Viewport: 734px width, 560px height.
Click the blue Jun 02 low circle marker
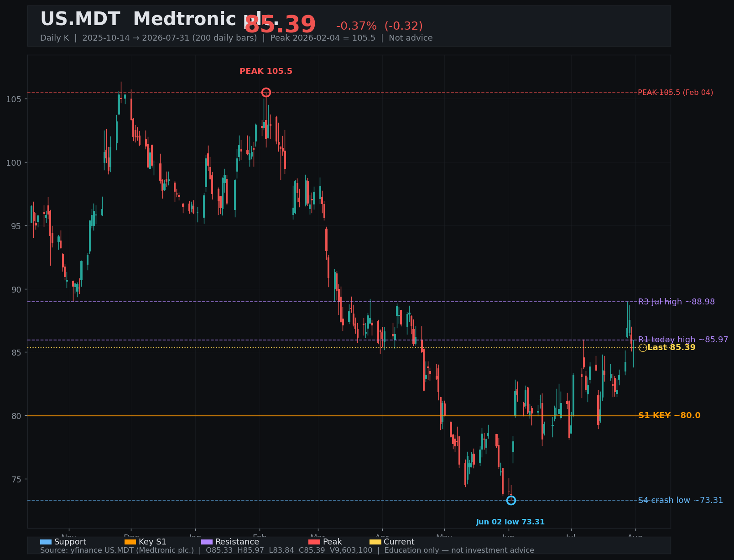pyautogui.click(x=511, y=501)
